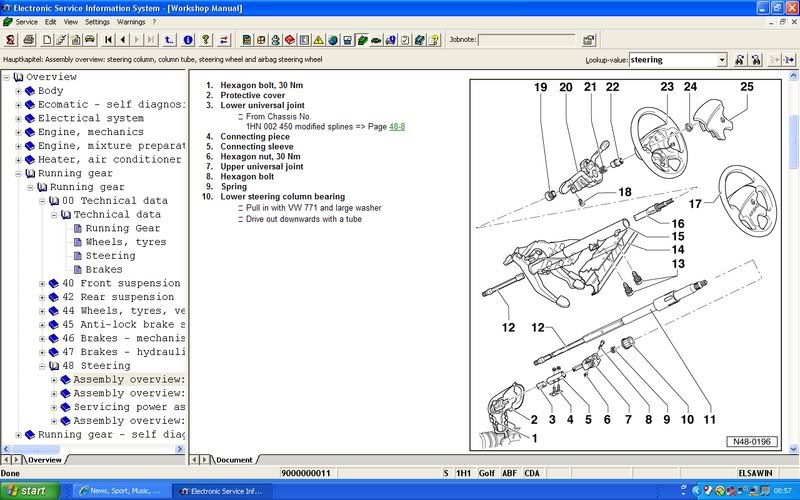The height and width of the screenshot is (500, 800).
Task: Open the Settings menu
Action: pyautogui.click(x=97, y=22)
